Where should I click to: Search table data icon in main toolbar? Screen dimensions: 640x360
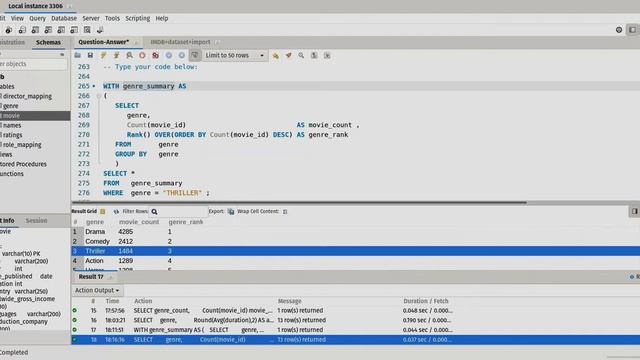click(x=87, y=30)
